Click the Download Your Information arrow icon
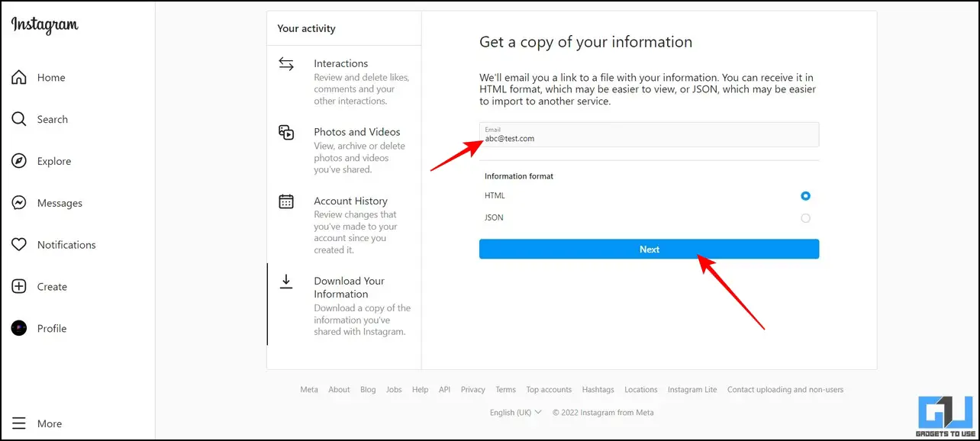This screenshot has width=980, height=441. point(286,282)
